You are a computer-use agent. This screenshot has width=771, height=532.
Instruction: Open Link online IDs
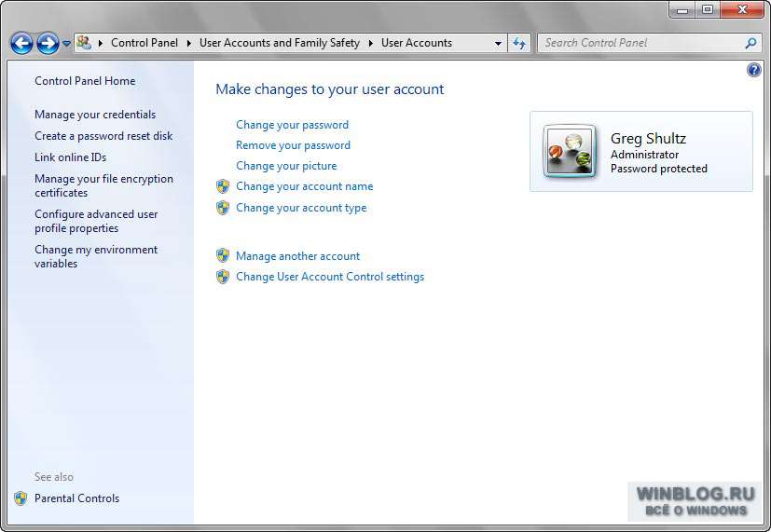tap(70, 157)
